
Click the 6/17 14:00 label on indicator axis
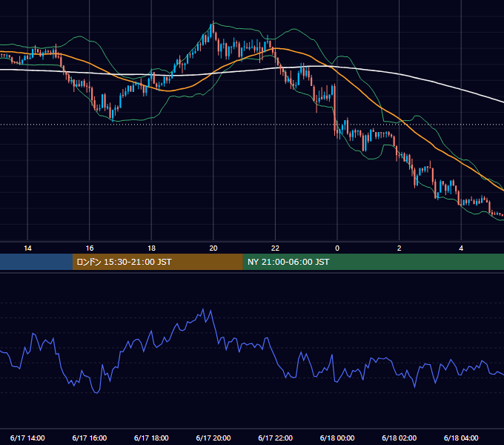pyautogui.click(x=27, y=438)
